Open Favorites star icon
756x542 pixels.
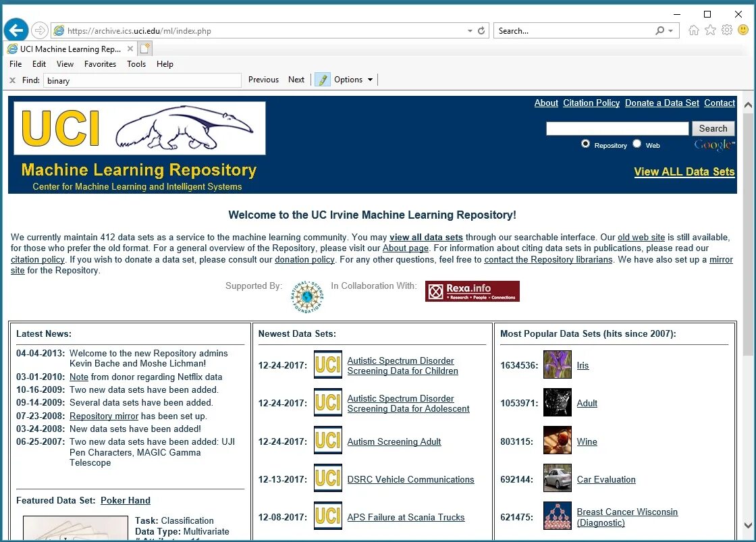(710, 30)
